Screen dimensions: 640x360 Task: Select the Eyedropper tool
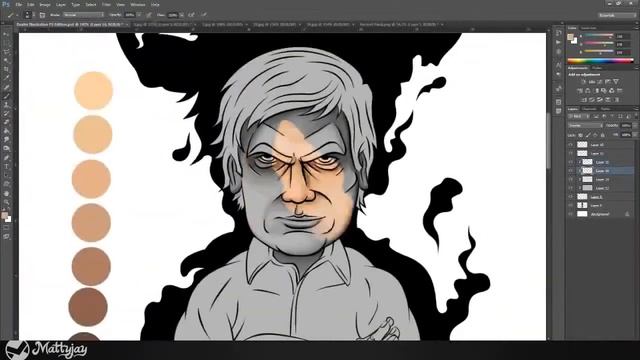point(7,78)
